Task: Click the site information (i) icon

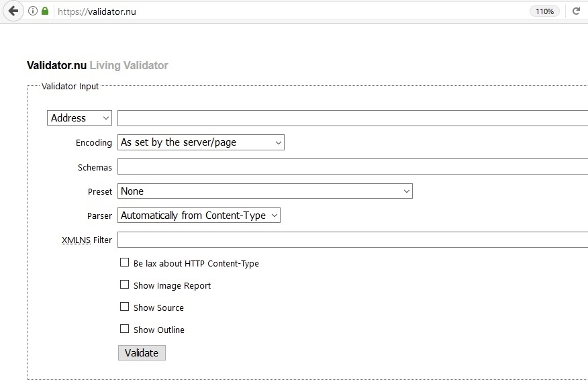Action: pos(33,11)
